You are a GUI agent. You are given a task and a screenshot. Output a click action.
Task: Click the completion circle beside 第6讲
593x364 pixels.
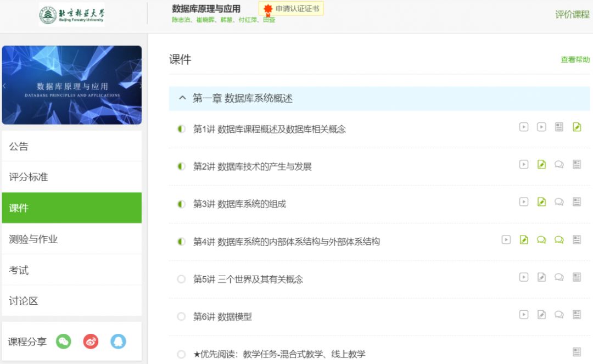pyautogui.click(x=181, y=315)
